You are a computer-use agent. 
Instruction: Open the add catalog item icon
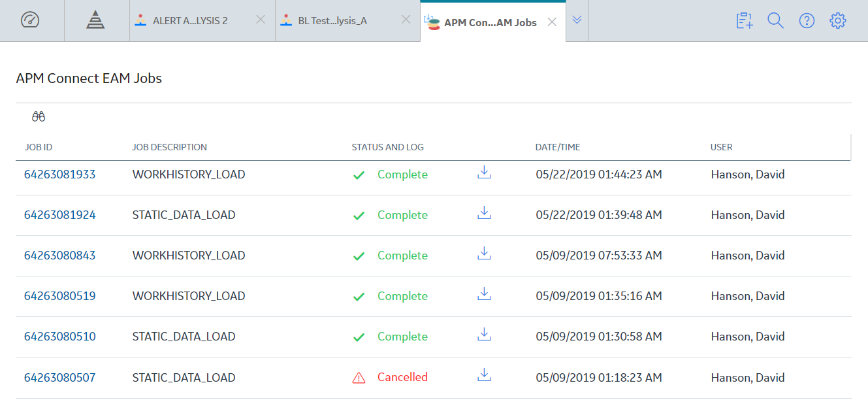745,20
